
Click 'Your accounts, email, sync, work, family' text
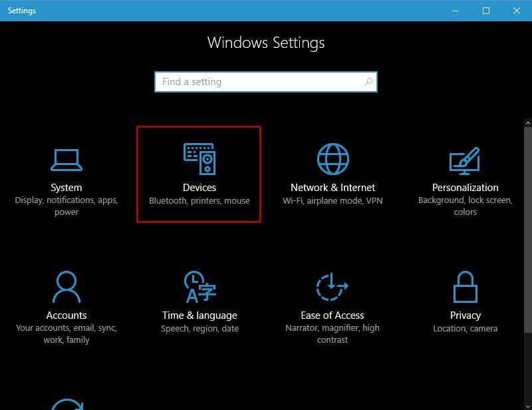(66, 334)
